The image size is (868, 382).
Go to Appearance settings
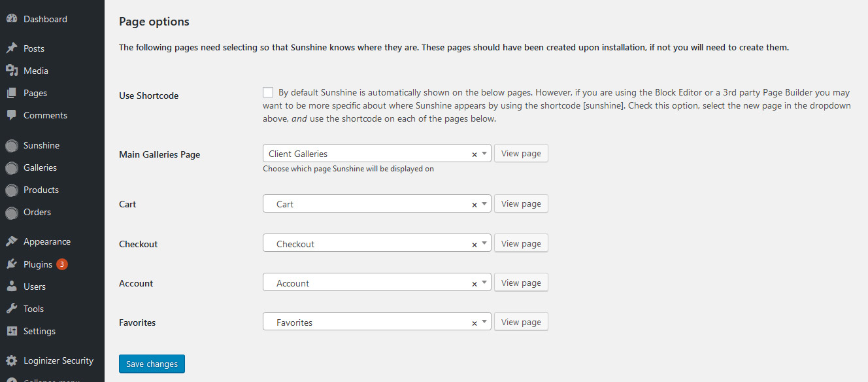click(x=47, y=241)
